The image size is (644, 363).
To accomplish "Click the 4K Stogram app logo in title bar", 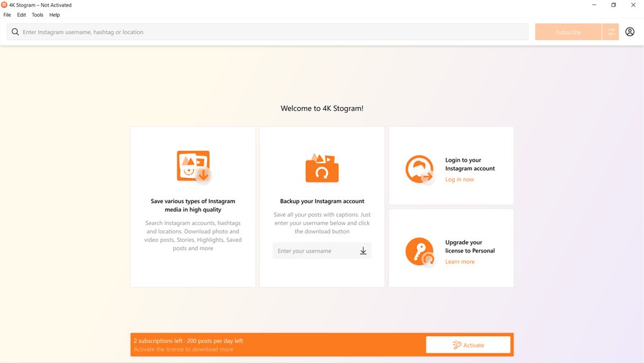I will (x=5, y=5).
